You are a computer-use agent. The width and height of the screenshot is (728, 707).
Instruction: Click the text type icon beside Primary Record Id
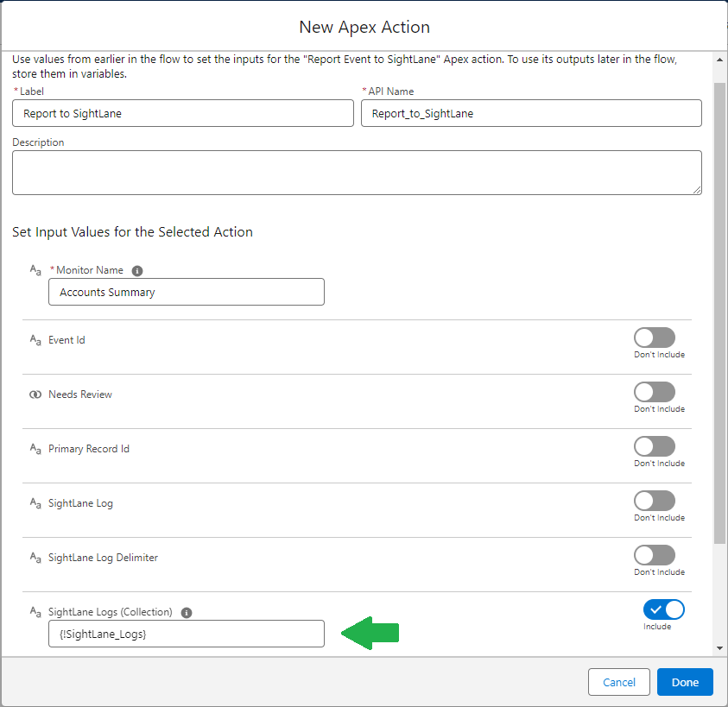point(35,449)
